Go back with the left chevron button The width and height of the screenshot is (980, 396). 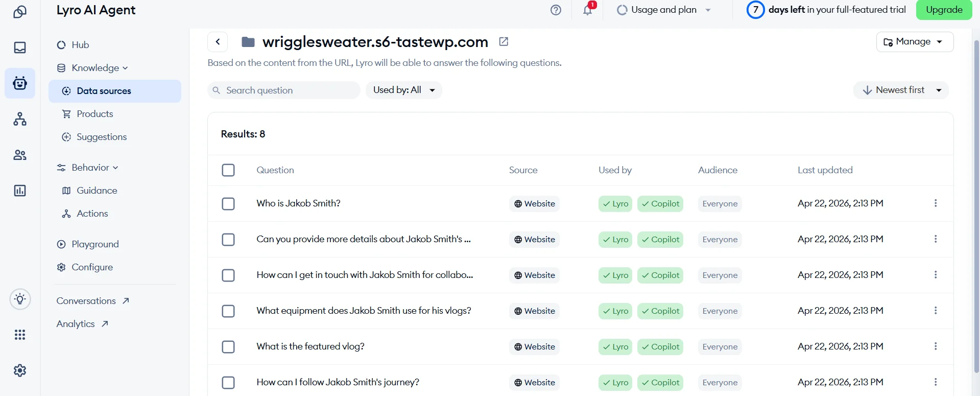(x=218, y=42)
